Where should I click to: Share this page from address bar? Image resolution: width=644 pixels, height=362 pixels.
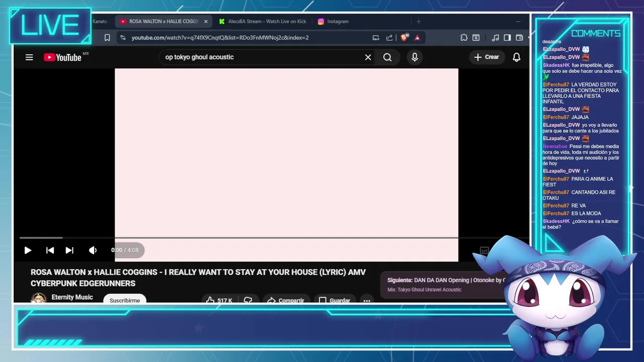click(x=389, y=38)
